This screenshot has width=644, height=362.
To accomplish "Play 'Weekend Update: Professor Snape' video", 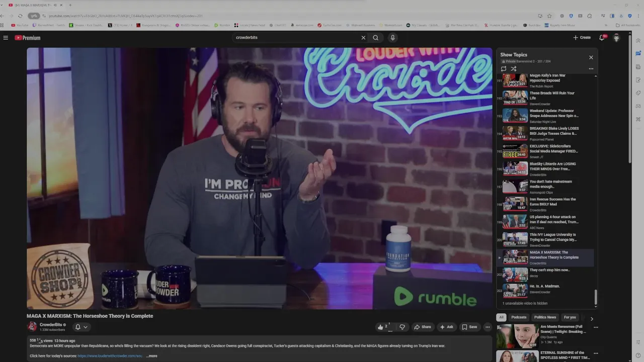I will tap(546, 116).
